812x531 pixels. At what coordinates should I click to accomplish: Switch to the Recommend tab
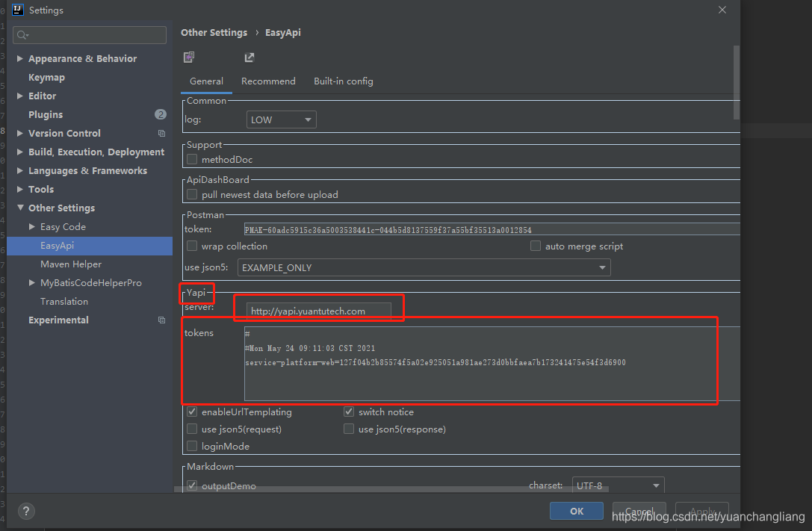point(268,81)
